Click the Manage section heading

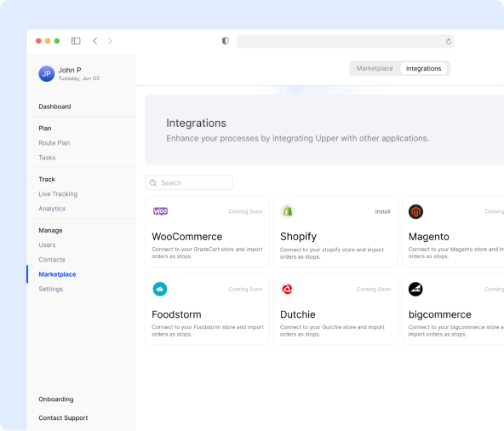click(x=50, y=230)
